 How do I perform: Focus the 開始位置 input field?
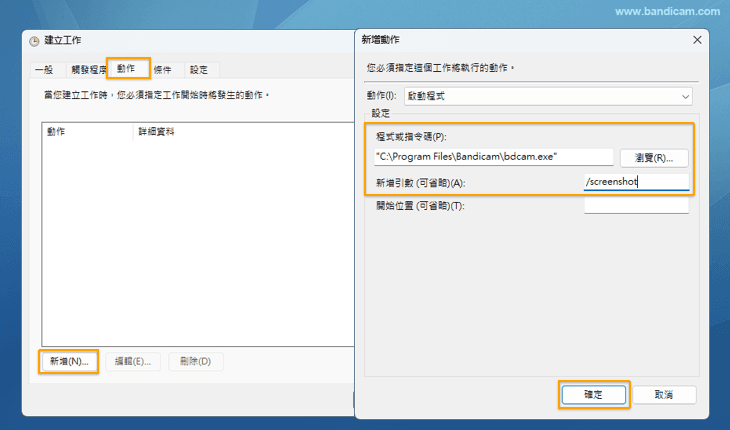coord(636,206)
